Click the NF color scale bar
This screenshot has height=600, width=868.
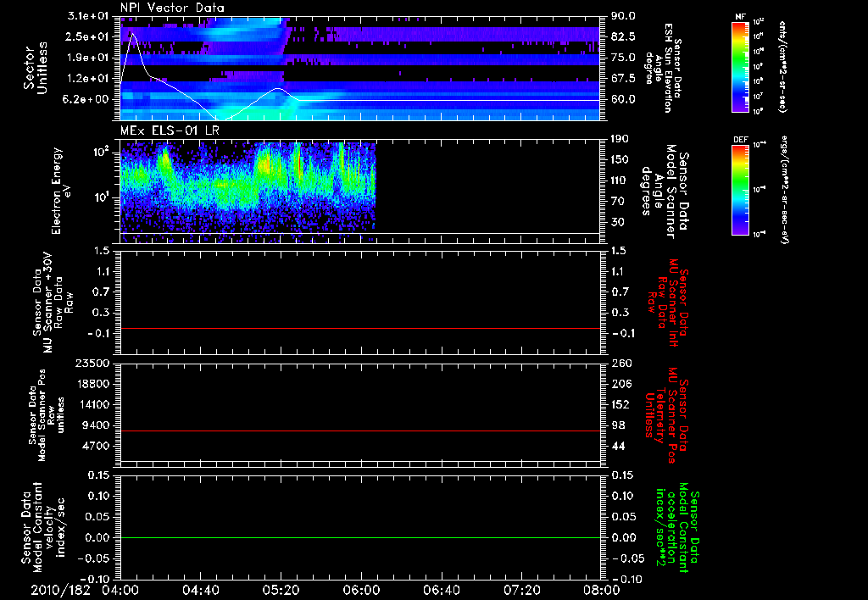pos(741,68)
